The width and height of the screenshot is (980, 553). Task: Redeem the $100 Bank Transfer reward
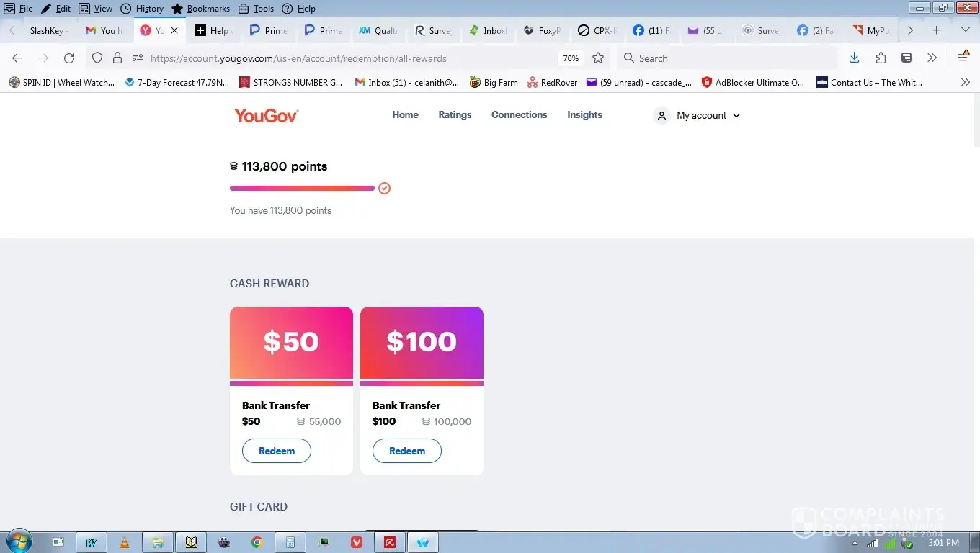click(x=407, y=451)
